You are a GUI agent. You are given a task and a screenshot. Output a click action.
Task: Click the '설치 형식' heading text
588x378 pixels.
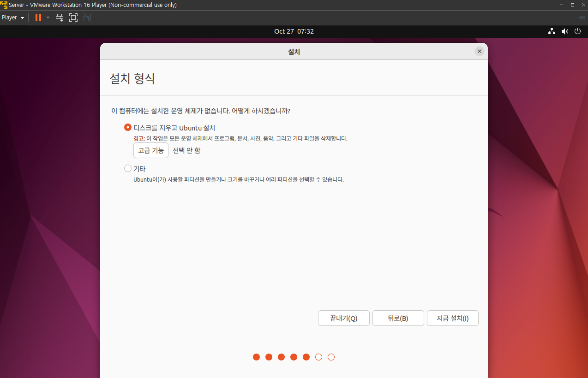132,78
